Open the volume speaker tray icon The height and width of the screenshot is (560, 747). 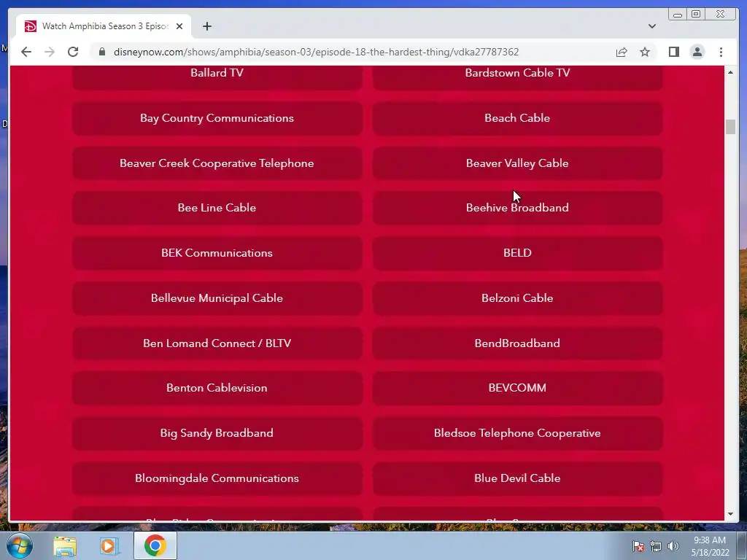pyautogui.click(x=673, y=546)
